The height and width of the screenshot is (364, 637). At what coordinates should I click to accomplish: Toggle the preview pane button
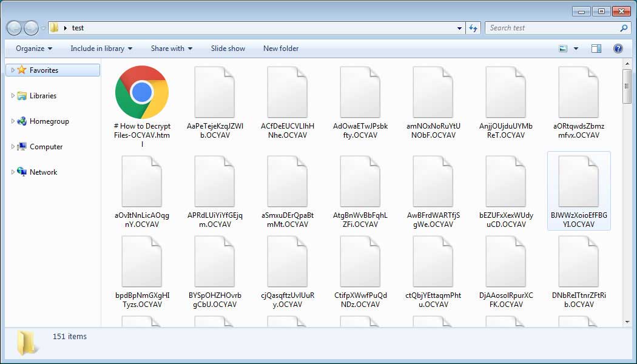[596, 49]
